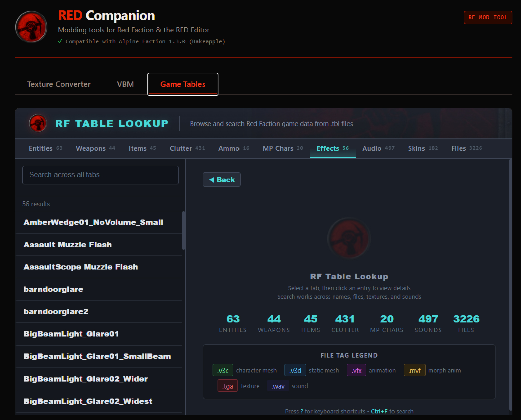
Task: Switch to the Audio tab
Action: [378, 148]
